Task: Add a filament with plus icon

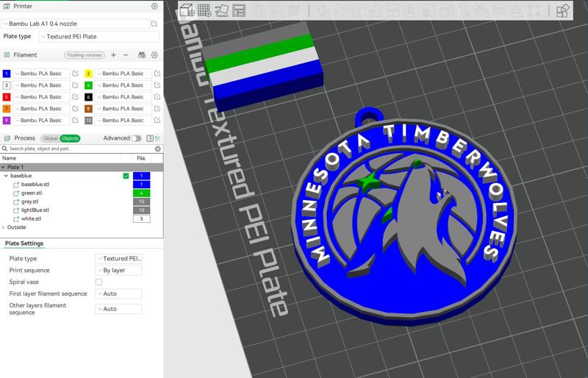Action: pos(114,55)
